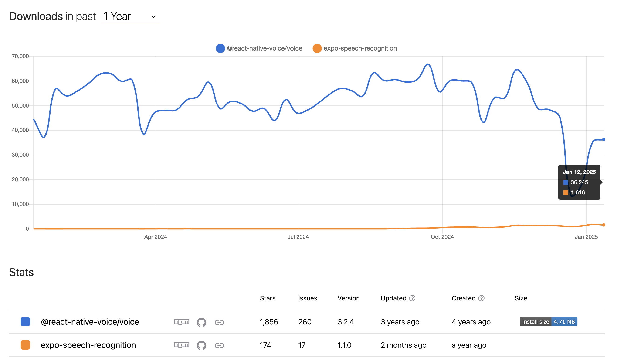
Task: Click the blue endpoint marker on chart
Action: tap(604, 140)
